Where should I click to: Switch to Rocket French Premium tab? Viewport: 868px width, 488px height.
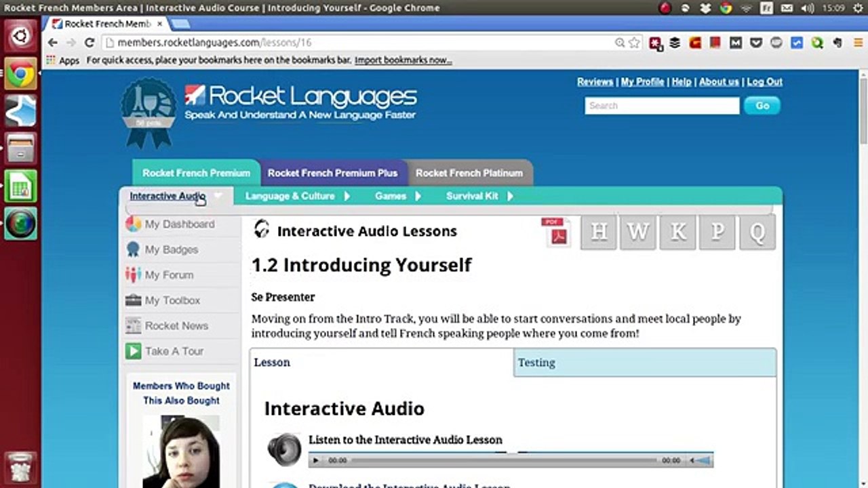point(196,173)
